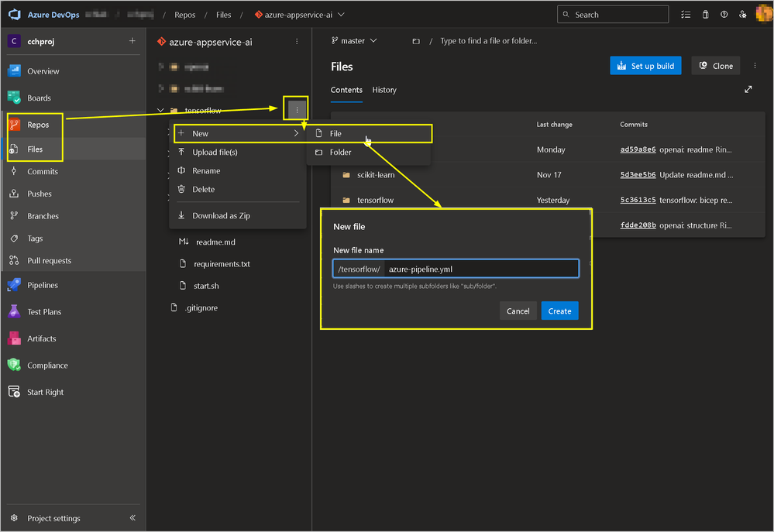Open tensorflow folder more options button

coord(297,109)
